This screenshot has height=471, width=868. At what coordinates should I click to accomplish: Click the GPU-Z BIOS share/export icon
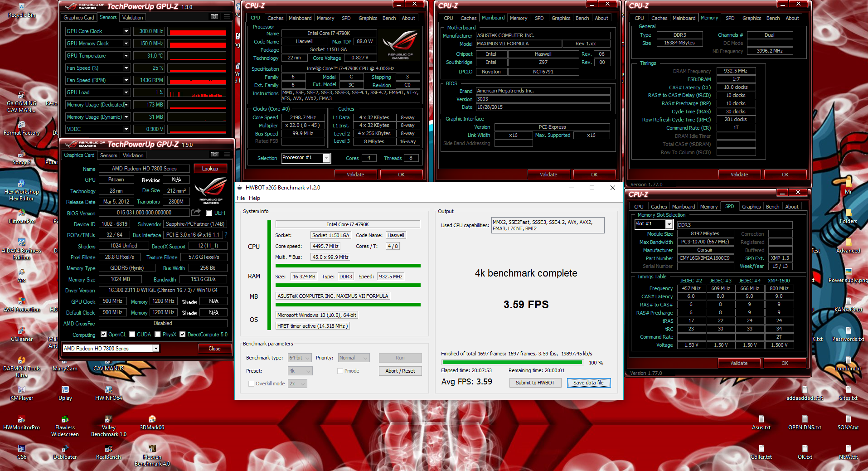pyautogui.click(x=196, y=213)
